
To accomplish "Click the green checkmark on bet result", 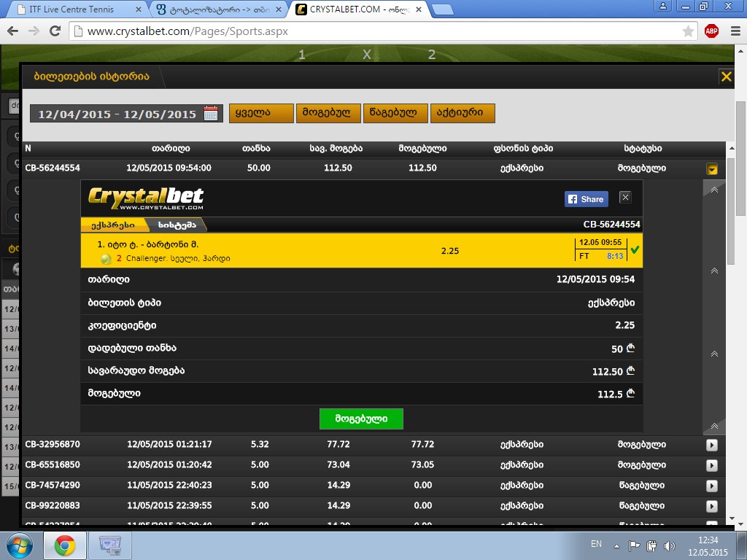I will pyautogui.click(x=635, y=249).
